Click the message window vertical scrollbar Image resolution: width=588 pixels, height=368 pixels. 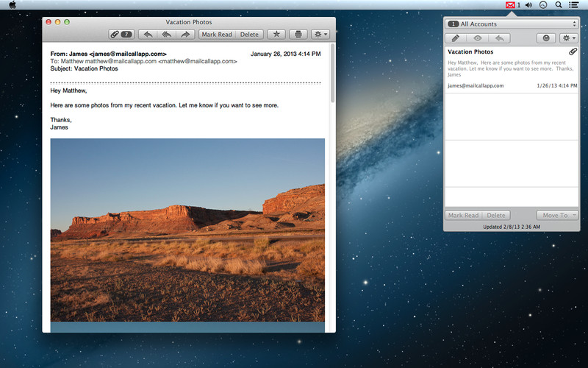point(332,73)
